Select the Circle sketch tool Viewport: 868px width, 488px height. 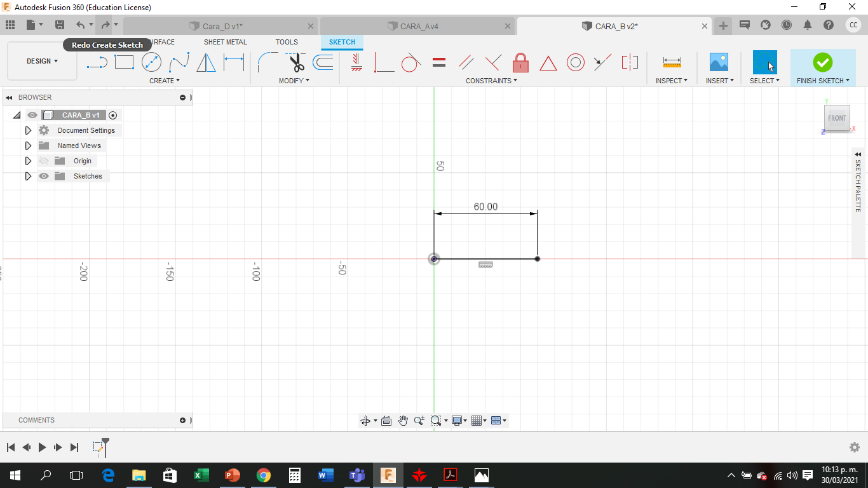pyautogui.click(x=151, y=62)
